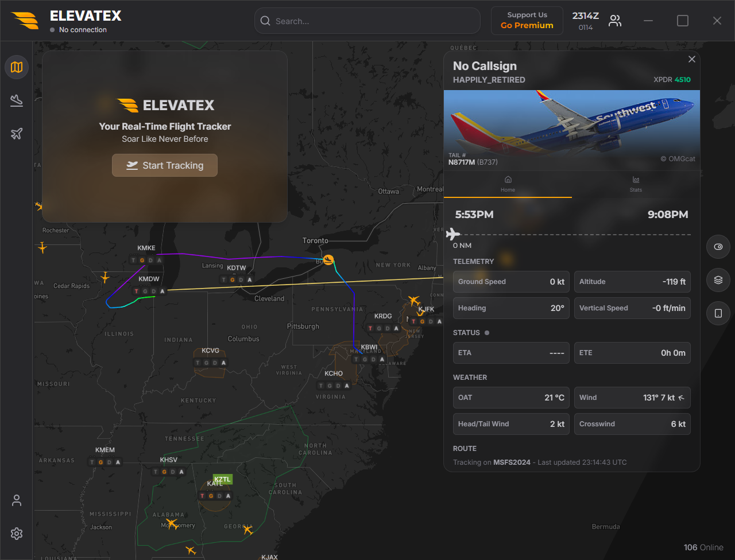Switch to the Home tab in flight panel

(508, 184)
